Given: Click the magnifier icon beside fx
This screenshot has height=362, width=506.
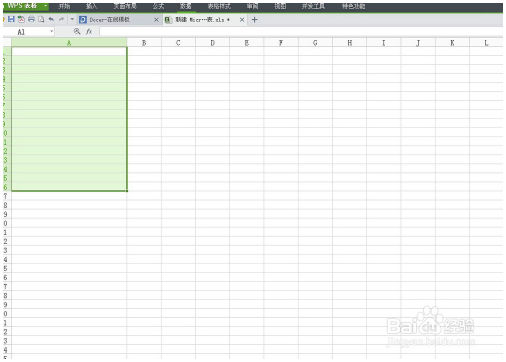Looking at the screenshot, I should click(77, 32).
